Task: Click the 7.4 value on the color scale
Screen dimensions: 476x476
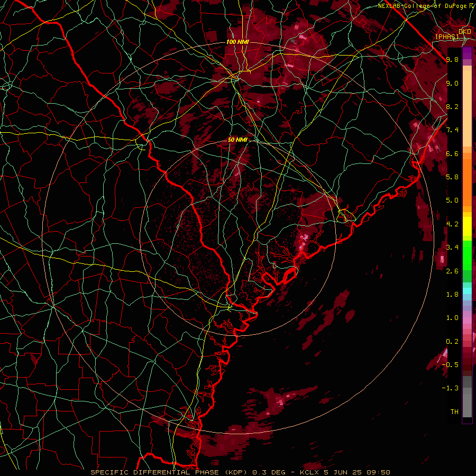Action: click(x=452, y=130)
